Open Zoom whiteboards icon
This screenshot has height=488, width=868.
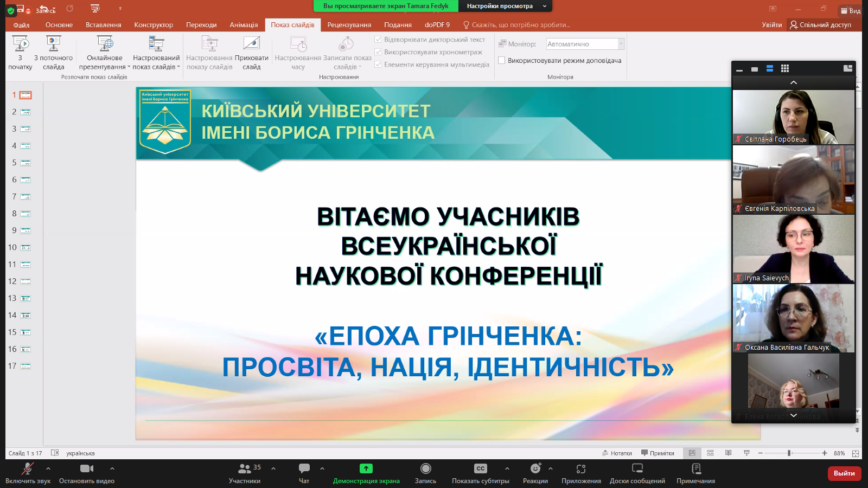pyautogui.click(x=637, y=469)
